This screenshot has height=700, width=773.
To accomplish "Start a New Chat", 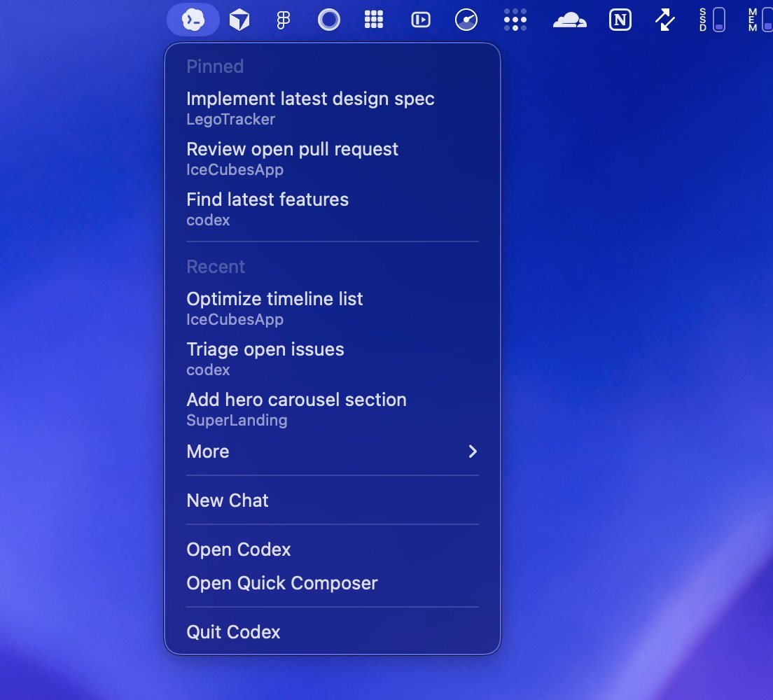I will (x=333, y=500).
